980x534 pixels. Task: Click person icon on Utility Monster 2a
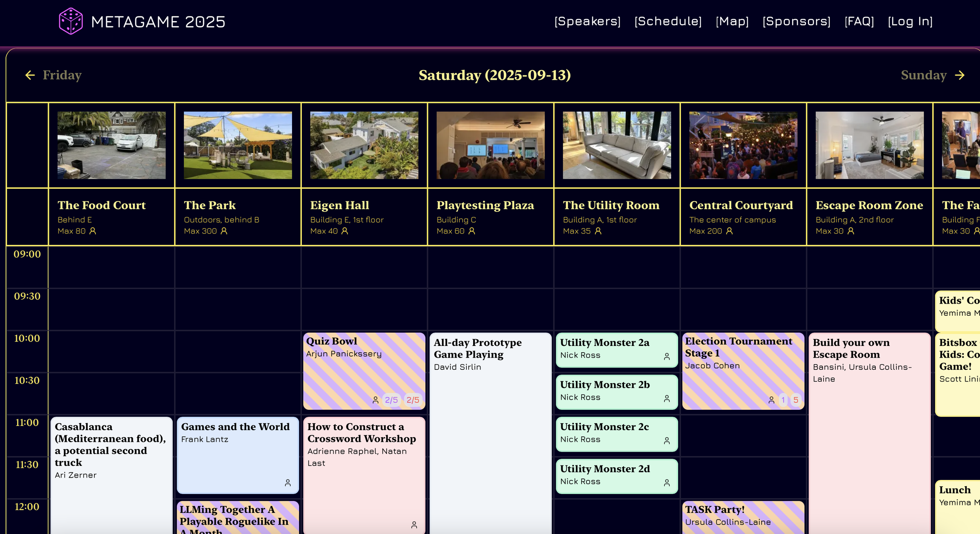(x=666, y=356)
